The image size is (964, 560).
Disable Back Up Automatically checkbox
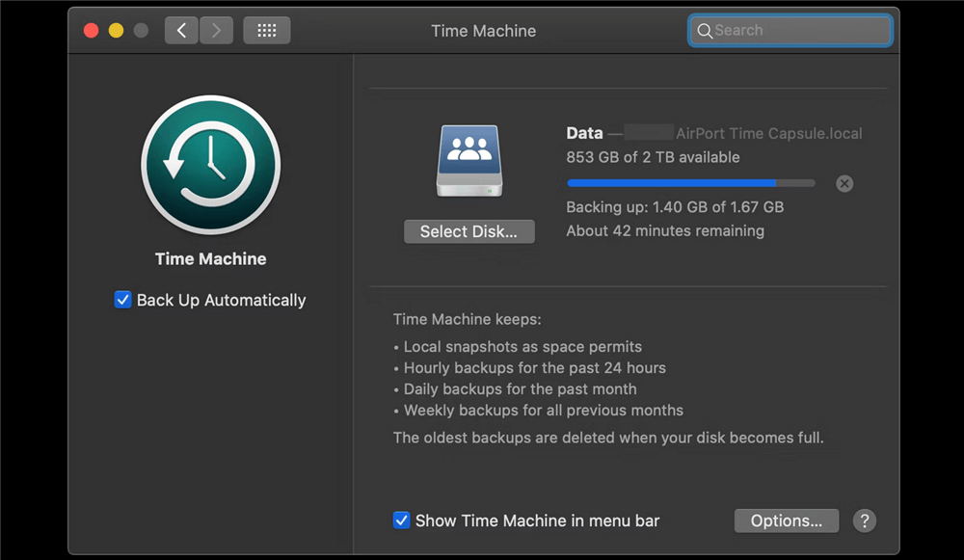coord(122,300)
